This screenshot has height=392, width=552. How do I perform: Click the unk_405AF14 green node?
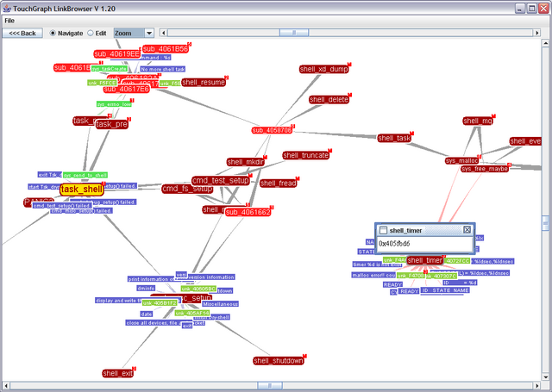[192, 313]
